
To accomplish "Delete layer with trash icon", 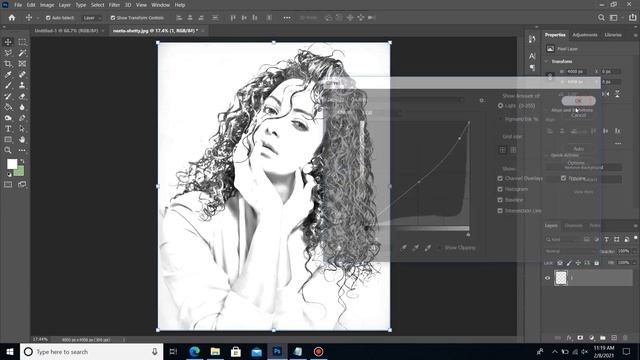I will point(625,338).
